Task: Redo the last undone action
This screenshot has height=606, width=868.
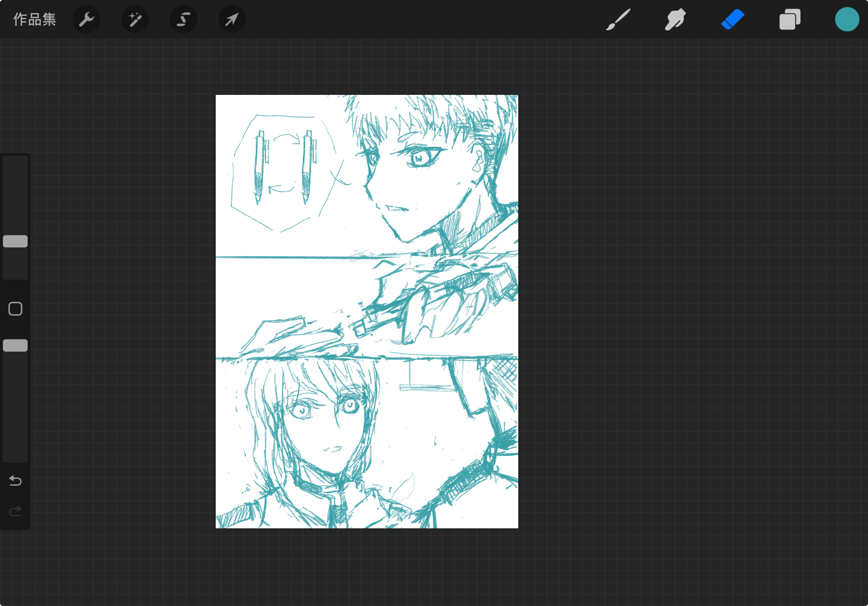Action: [x=15, y=511]
